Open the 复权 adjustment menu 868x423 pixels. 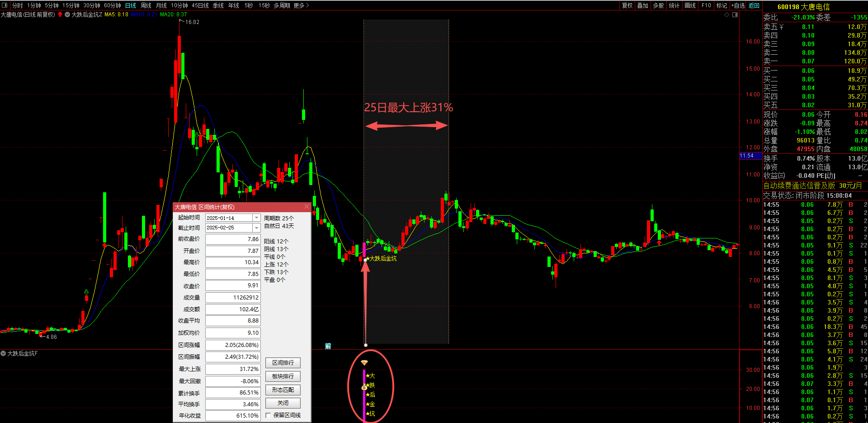point(627,5)
